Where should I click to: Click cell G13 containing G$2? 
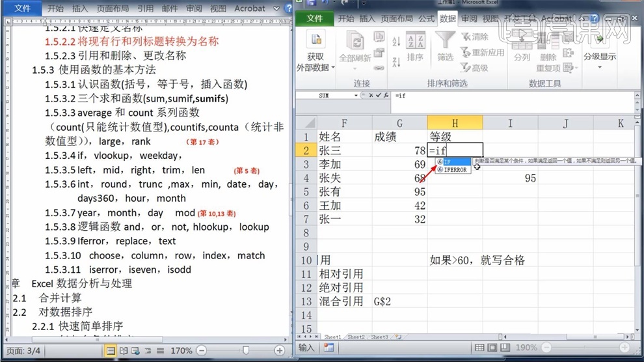click(x=399, y=301)
